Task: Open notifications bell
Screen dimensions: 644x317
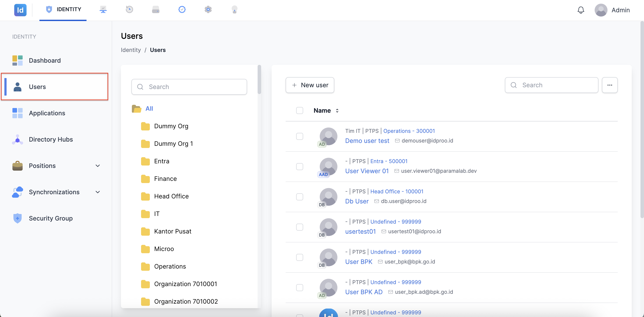Action: (581, 10)
